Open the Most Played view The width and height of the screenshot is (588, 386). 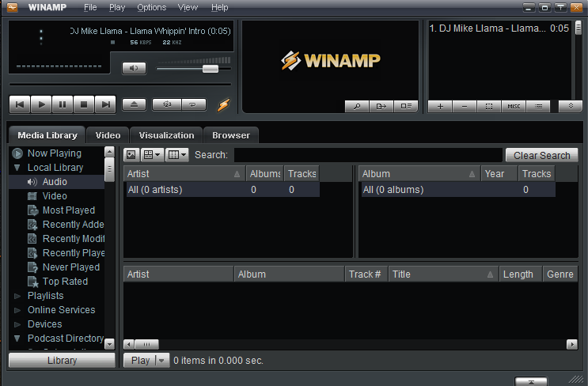point(69,210)
